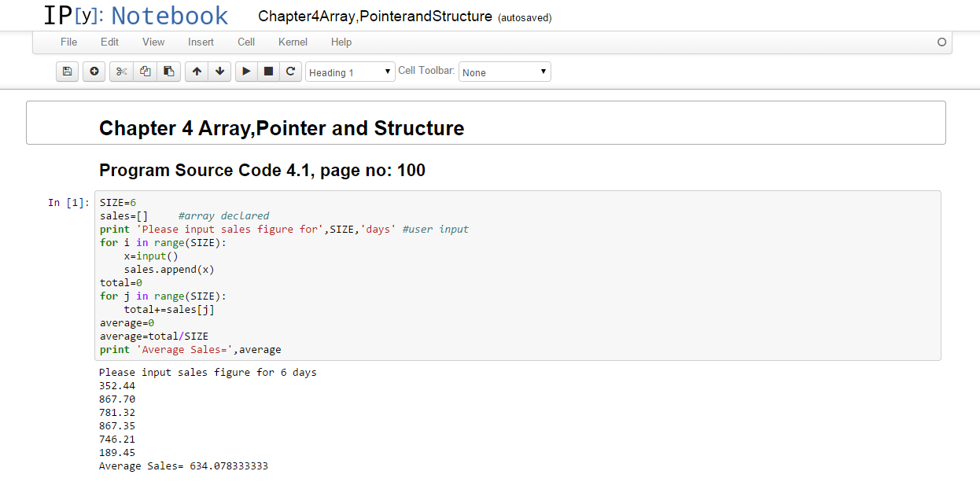980x493 pixels.
Task: Insert cell below with plus icon
Action: [94, 72]
